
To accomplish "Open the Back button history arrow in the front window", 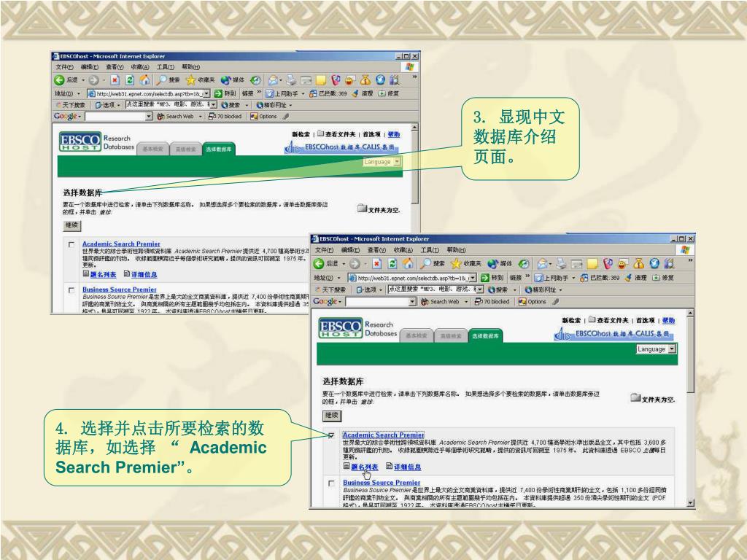I will pos(344,264).
